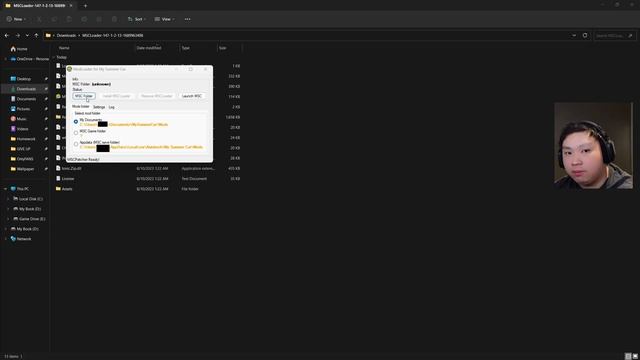Open the recent locations chevron

27,36
